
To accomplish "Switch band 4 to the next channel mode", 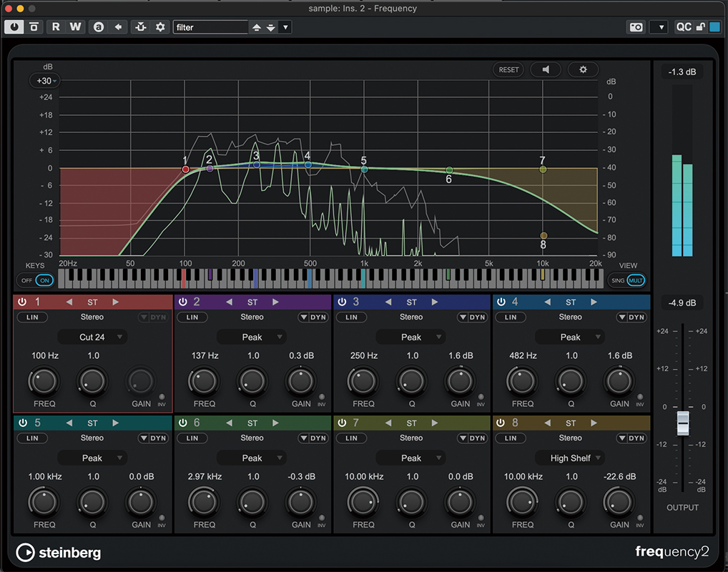I will [x=594, y=302].
